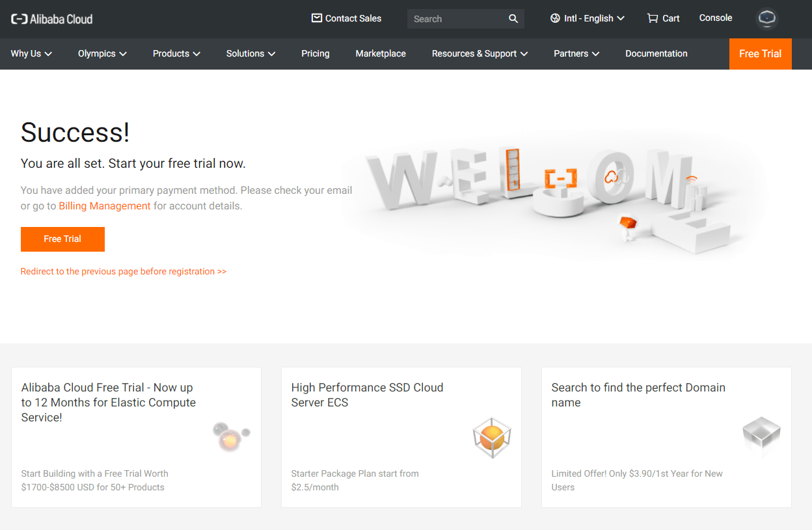Image resolution: width=812 pixels, height=530 pixels.
Task: Click the Contact Sales envelope icon
Action: coord(317,18)
